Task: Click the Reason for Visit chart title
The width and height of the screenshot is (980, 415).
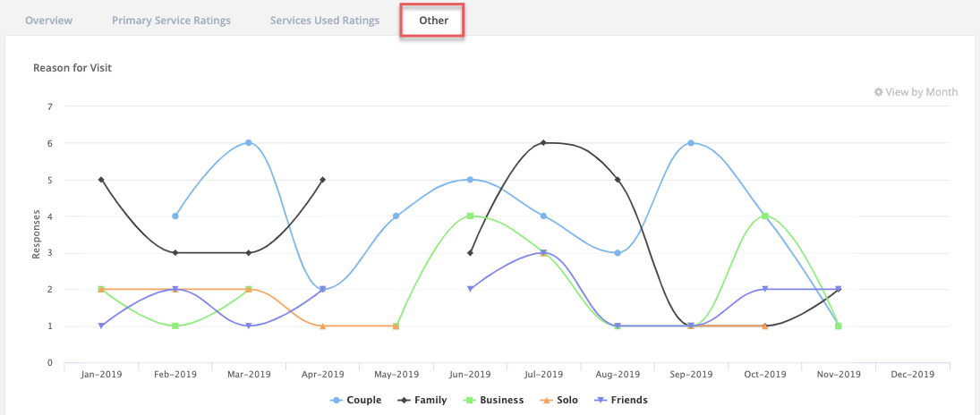Action: [72, 68]
